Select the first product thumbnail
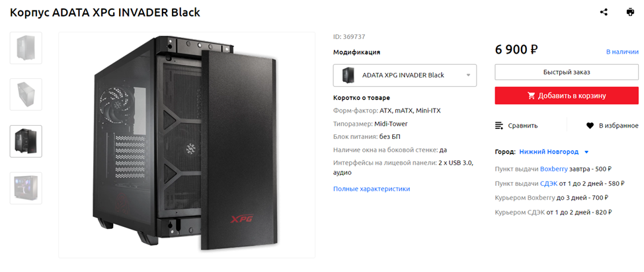The width and height of the screenshot is (644, 272). pos(26,48)
